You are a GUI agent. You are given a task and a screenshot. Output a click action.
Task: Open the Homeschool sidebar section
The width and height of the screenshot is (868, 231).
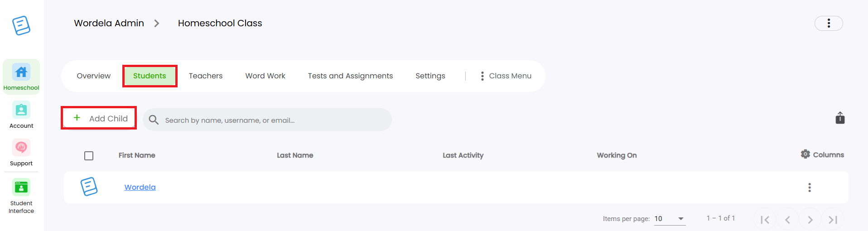21,77
